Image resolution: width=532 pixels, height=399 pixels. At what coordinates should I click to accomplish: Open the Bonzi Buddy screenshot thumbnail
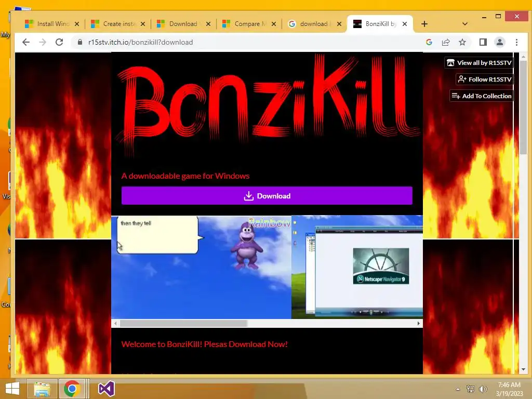click(201, 267)
